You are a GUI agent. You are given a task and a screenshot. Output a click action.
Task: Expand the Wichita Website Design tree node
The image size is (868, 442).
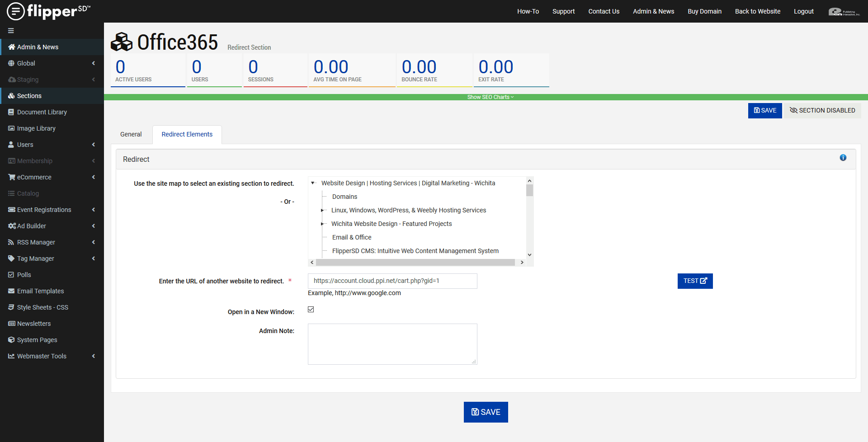tap(322, 224)
